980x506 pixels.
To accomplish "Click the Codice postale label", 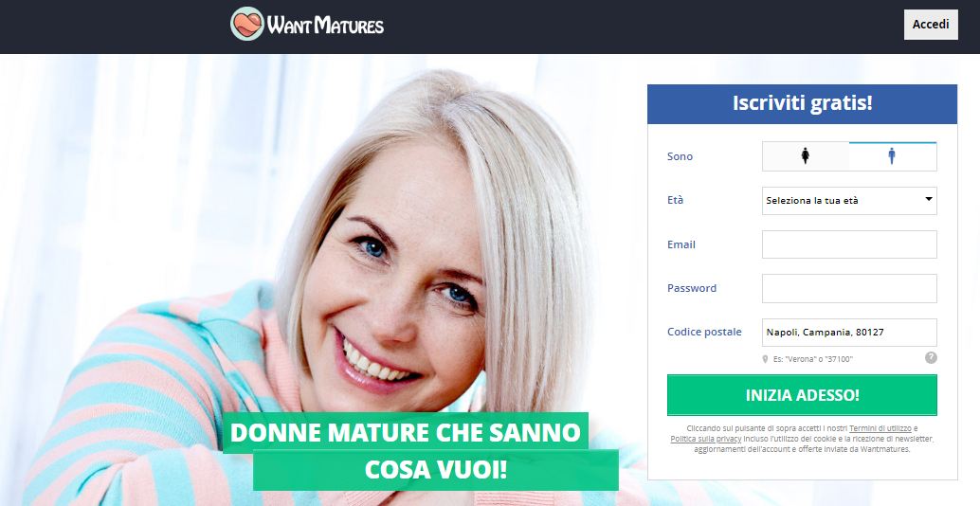I will [704, 332].
